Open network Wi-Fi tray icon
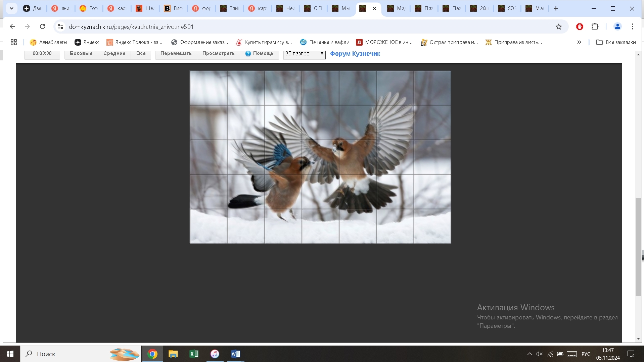The image size is (644, 362). (x=550, y=354)
